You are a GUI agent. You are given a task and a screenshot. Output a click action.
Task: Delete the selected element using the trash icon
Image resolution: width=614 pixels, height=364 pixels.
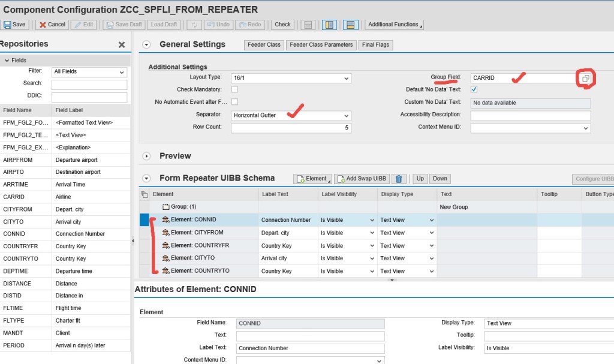pos(399,179)
